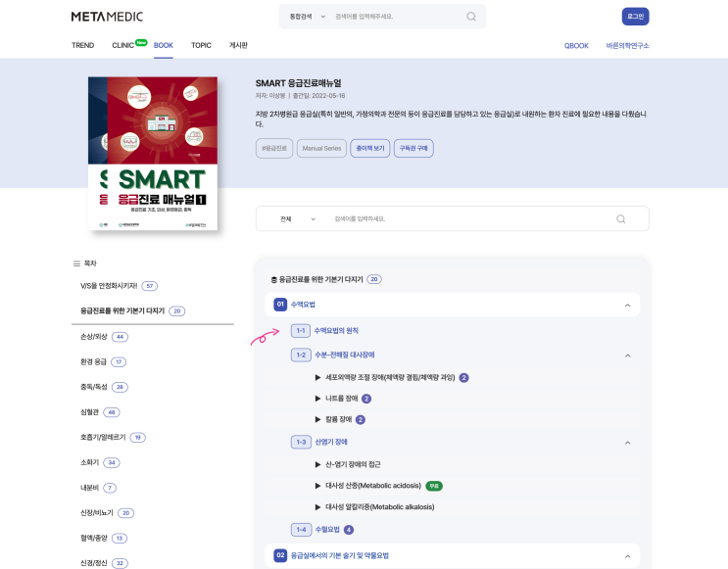Collapse the 1-2 수분-전해질 대사장애 section
728x569 pixels.
click(627, 356)
